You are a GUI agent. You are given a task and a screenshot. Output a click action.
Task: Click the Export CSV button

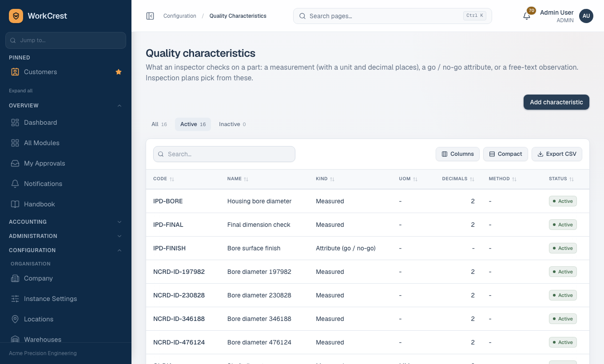pyautogui.click(x=557, y=154)
